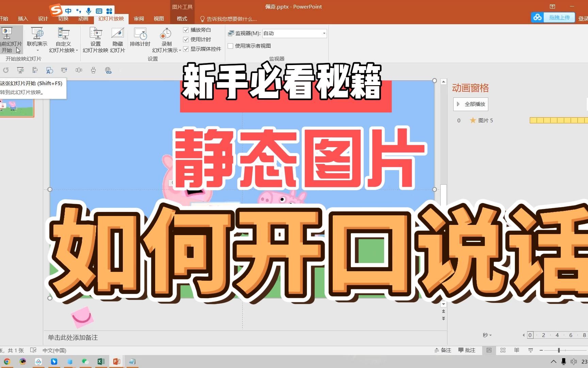Select 幻灯片放映 ribbon tab
Viewport: 588px width, 368px height.
click(111, 19)
